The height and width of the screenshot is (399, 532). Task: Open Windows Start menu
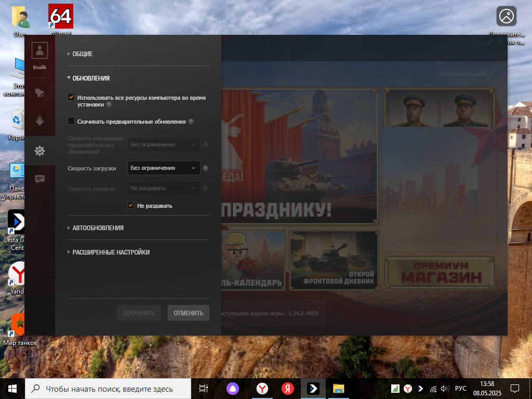coord(12,389)
